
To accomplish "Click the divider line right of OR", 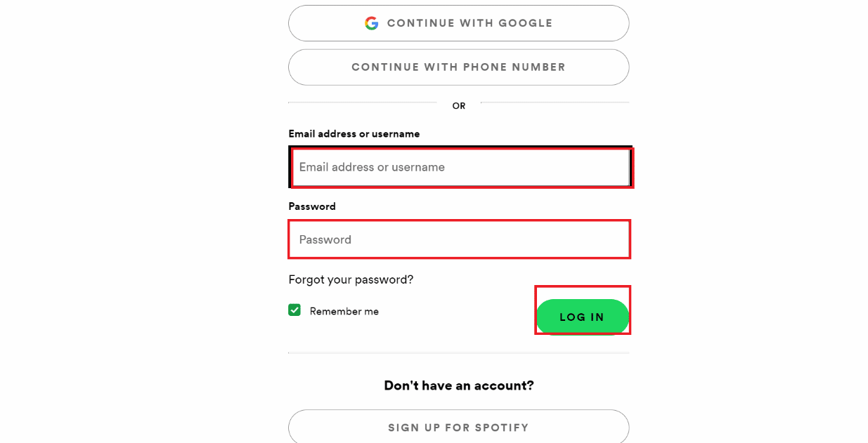I will [x=555, y=103].
